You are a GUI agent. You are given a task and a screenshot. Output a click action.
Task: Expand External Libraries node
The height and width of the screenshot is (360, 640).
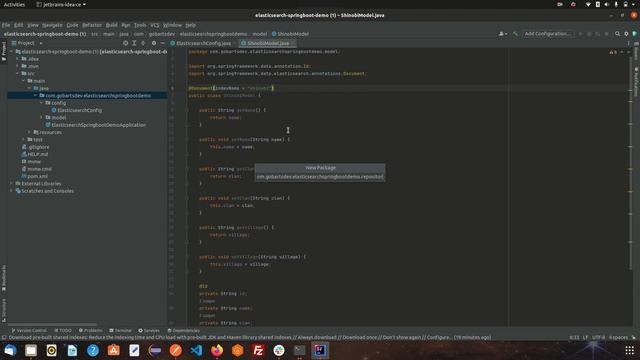[11, 184]
